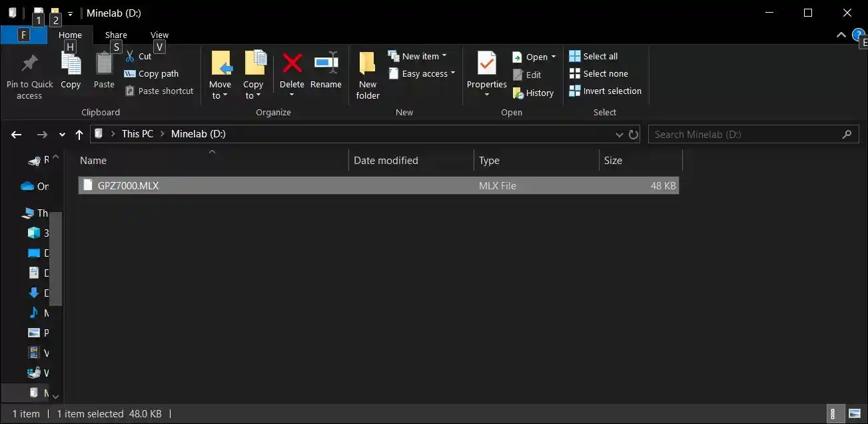The image size is (868, 424).
Task: Click Pictures in navigation pane
Action: tap(37, 333)
